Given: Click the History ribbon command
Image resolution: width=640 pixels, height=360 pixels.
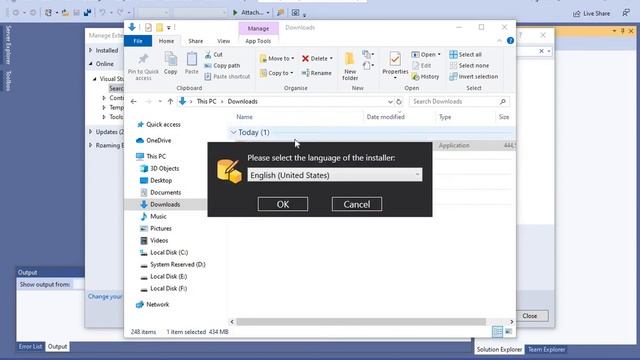Looking at the screenshot, I should pyautogui.click(x=425, y=76).
